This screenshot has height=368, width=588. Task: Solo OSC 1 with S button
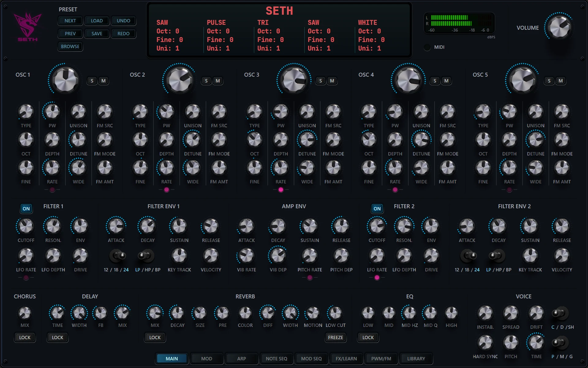pos(92,81)
